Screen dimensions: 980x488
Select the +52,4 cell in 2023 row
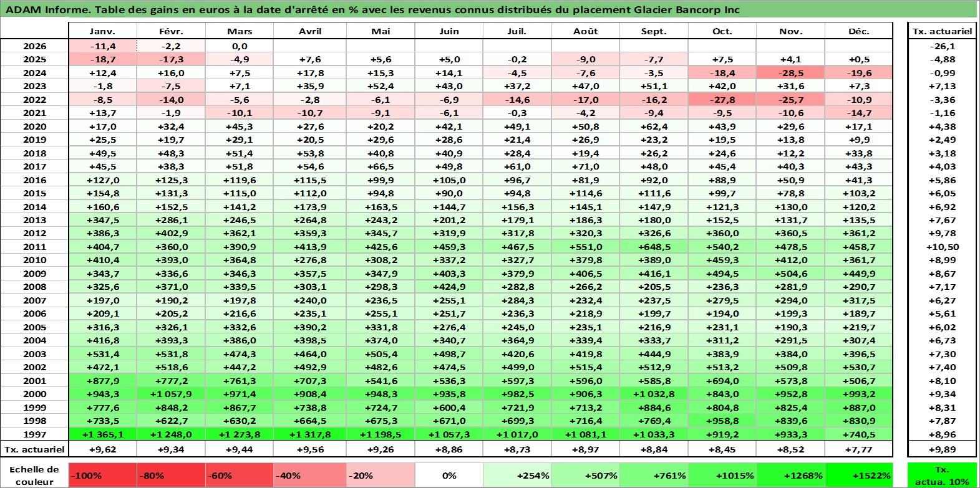coord(381,86)
